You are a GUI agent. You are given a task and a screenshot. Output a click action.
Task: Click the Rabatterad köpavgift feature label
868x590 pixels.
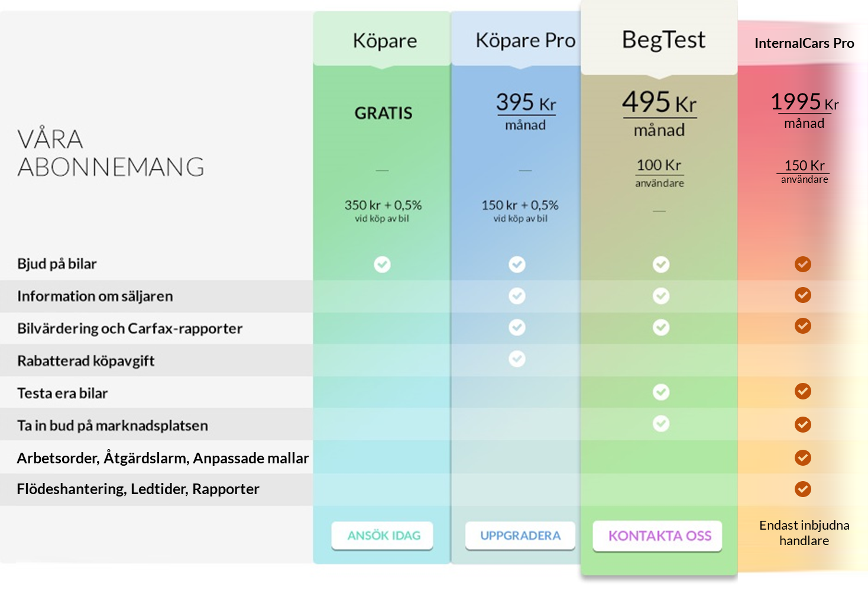[86, 361]
